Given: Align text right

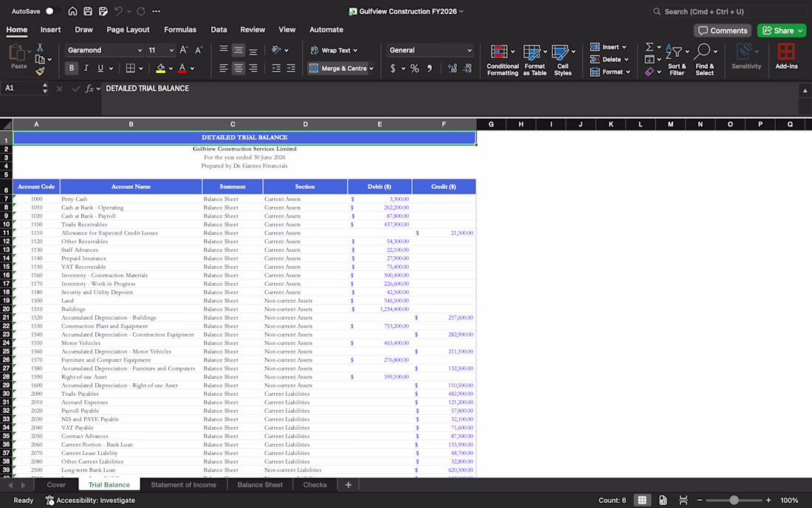Looking at the screenshot, I should point(253,68).
